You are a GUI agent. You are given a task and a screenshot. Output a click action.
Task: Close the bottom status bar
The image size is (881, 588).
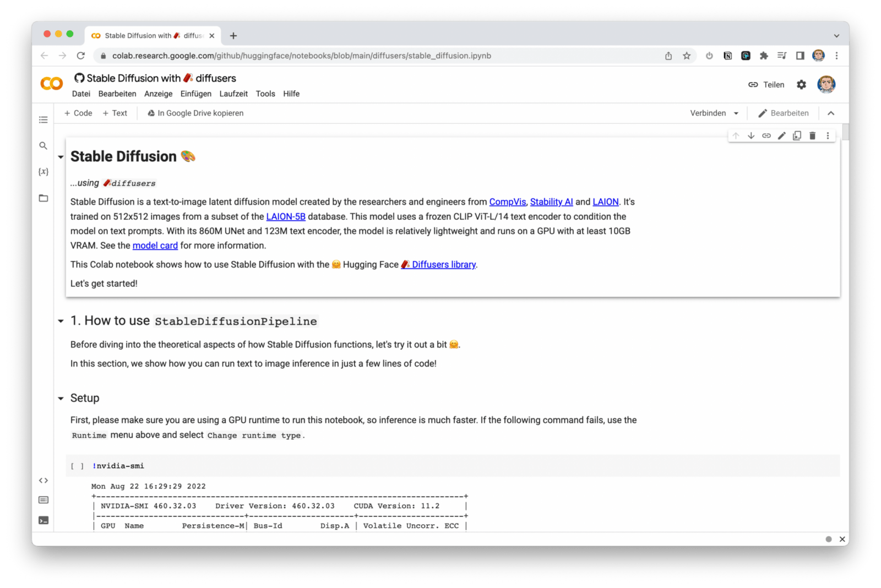pyautogui.click(x=842, y=540)
